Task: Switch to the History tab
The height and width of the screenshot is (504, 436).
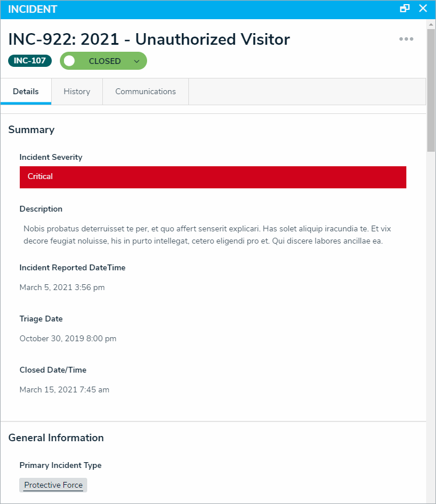Action: (x=77, y=91)
